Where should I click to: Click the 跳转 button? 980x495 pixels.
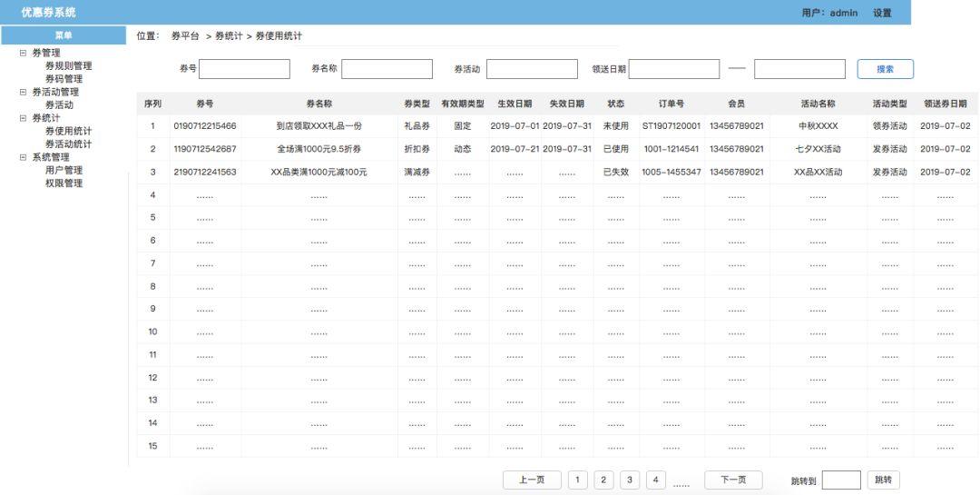tap(883, 480)
